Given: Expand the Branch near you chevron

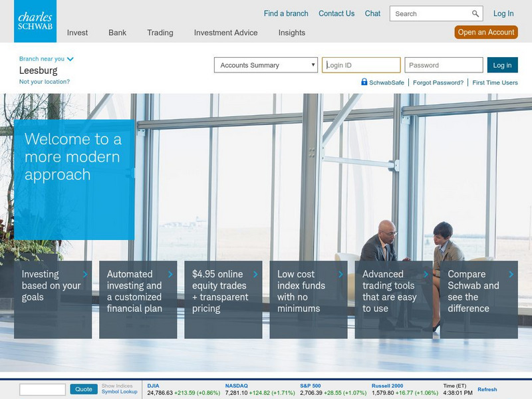Looking at the screenshot, I should tap(70, 59).
